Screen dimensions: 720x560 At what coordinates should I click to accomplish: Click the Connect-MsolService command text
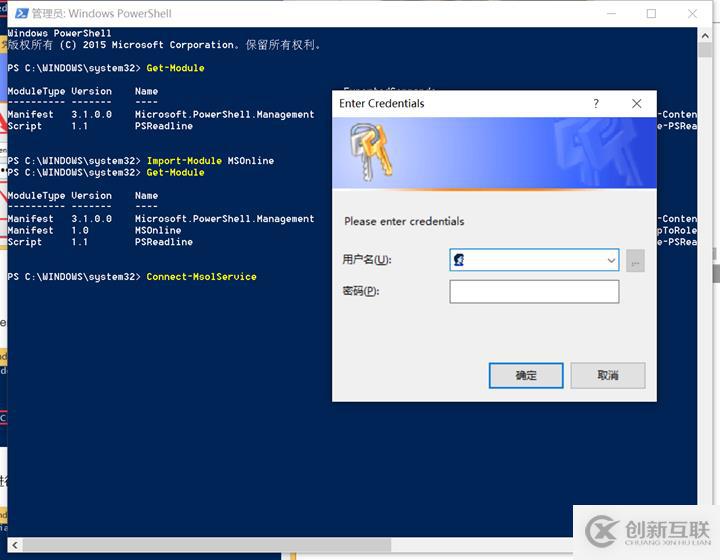[x=201, y=277]
